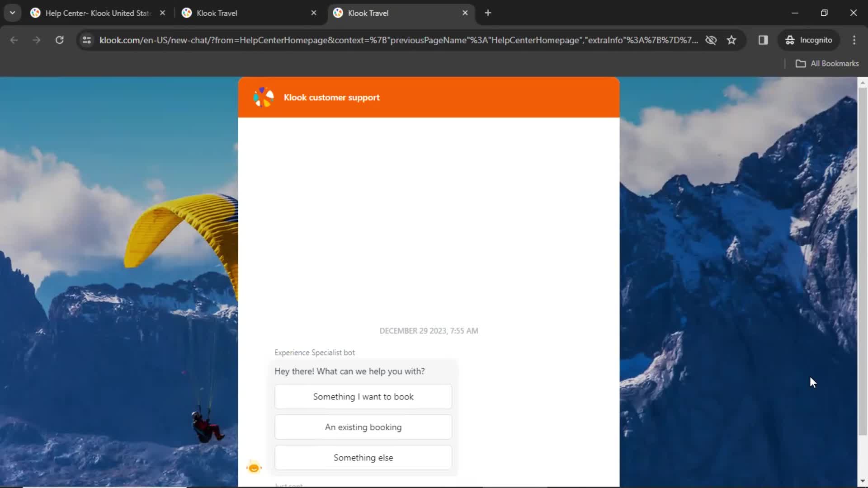The width and height of the screenshot is (868, 488).
Task: Click the browser forward arrow
Action: [x=37, y=40]
